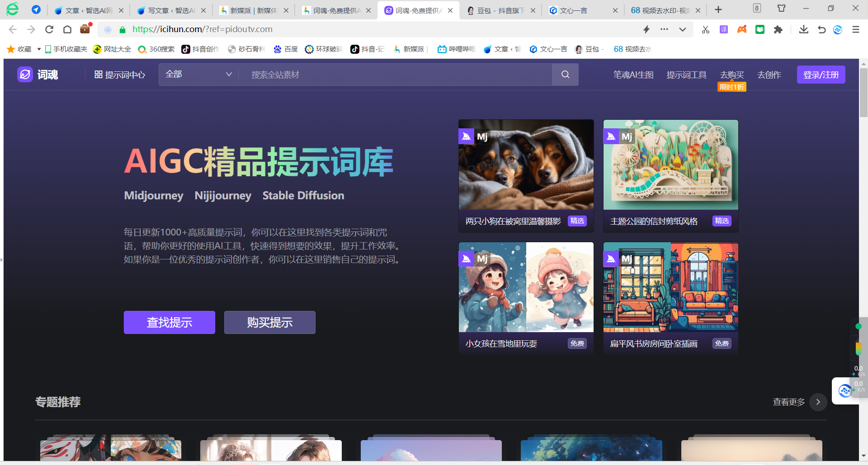Click the home icon in the browser toolbar
The width and height of the screenshot is (868, 465).
click(x=67, y=29)
